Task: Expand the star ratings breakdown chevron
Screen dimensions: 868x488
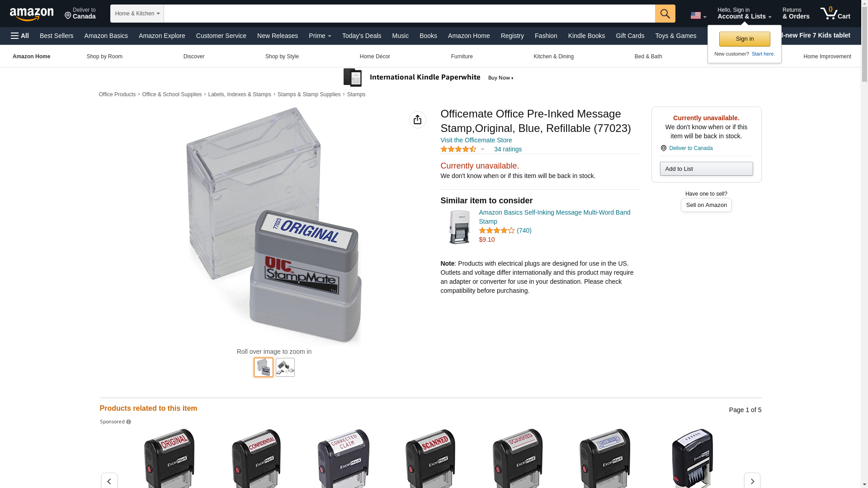Action: (x=482, y=149)
